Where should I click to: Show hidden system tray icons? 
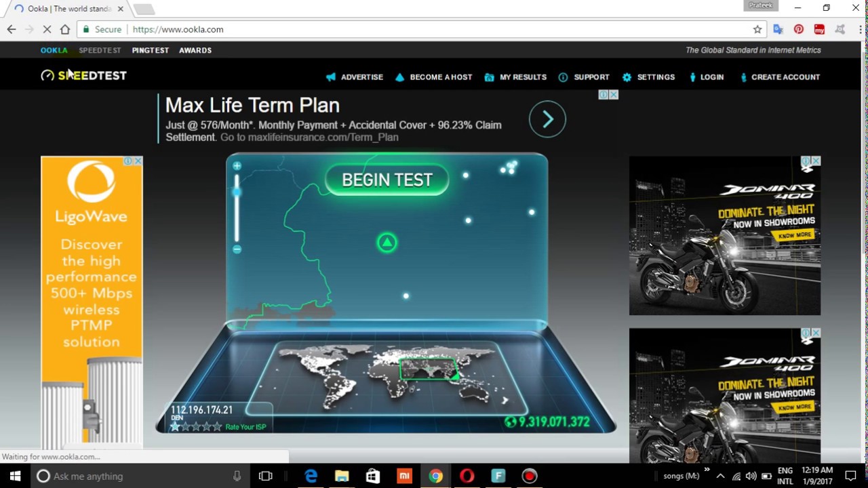coord(721,476)
